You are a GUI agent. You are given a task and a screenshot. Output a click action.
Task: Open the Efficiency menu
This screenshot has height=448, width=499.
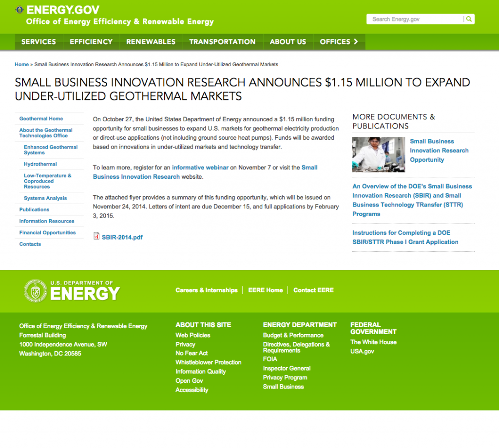[91, 42]
